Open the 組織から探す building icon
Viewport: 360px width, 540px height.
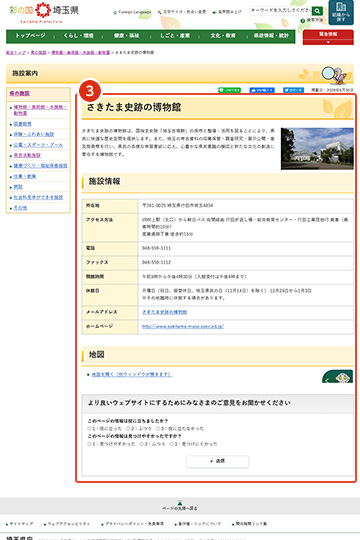click(x=341, y=12)
